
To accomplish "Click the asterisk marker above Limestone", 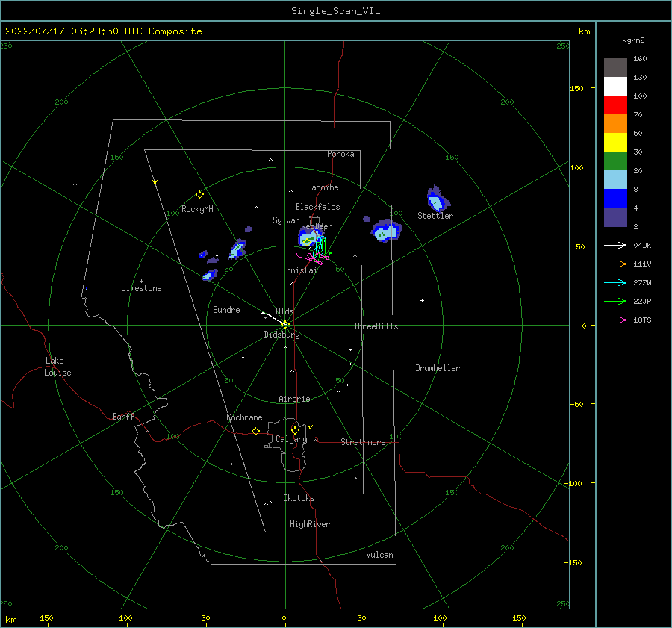I will (141, 282).
